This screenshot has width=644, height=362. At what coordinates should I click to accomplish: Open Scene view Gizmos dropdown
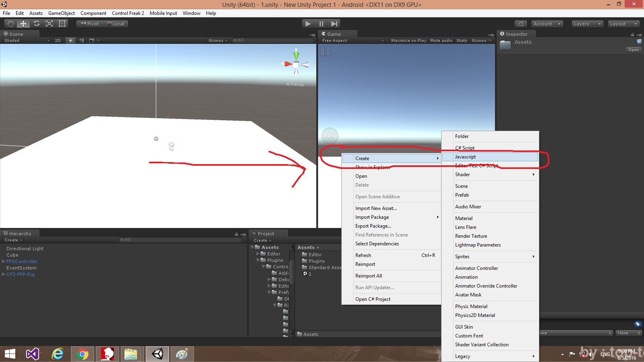pyautogui.click(x=218, y=40)
